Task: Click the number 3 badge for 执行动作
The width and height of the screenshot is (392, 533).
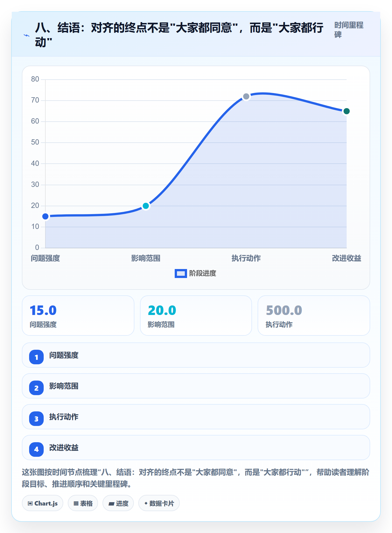Action: click(x=36, y=419)
